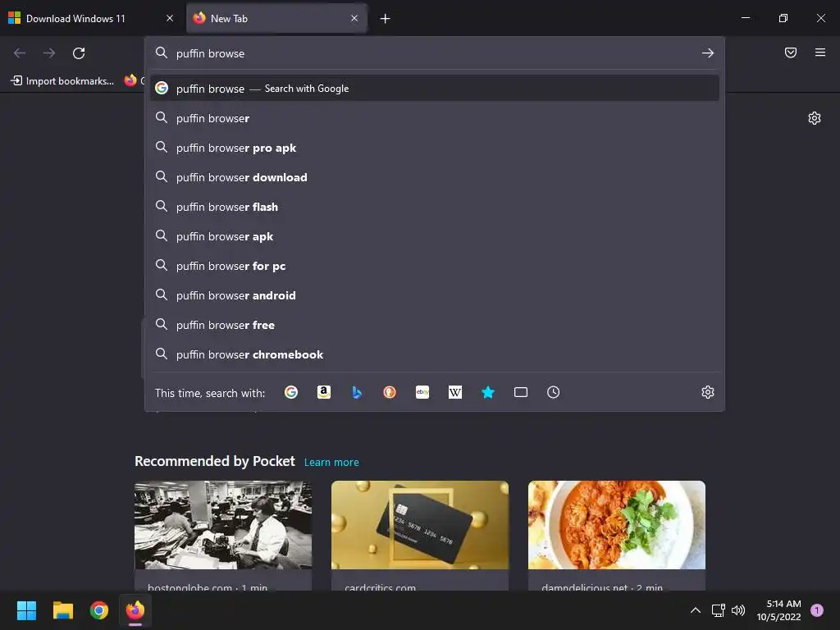Go back one page
Screen dimensions: 840x630
(x=20, y=53)
